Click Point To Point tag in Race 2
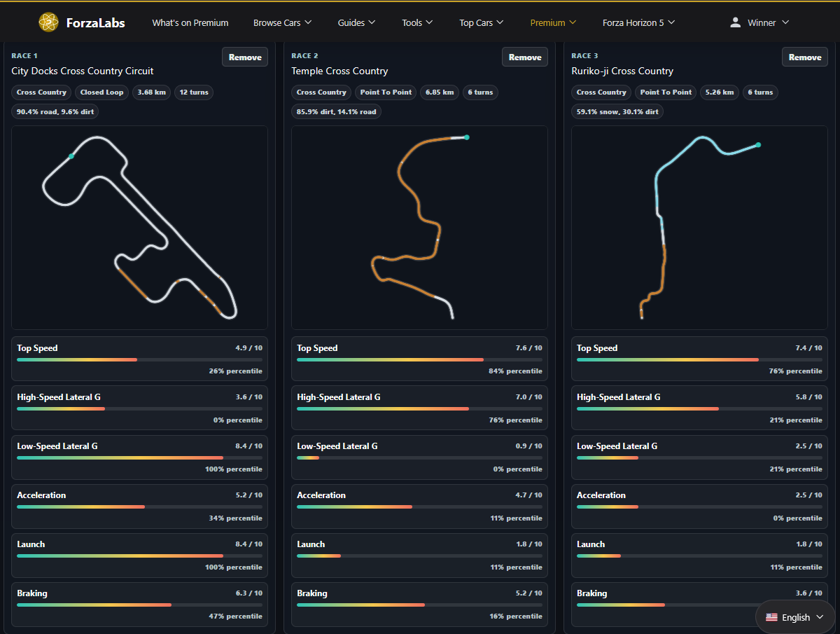The height and width of the screenshot is (634, 840). coord(386,92)
